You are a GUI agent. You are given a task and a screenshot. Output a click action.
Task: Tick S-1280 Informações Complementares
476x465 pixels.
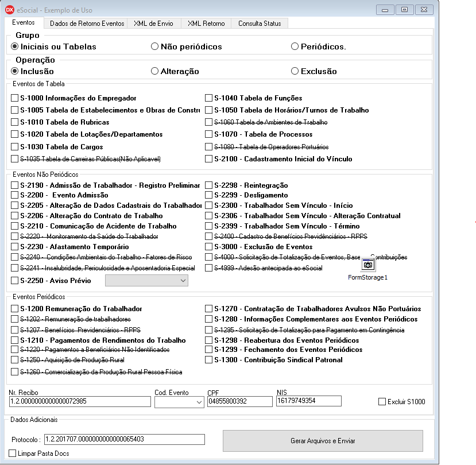point(208,319)
